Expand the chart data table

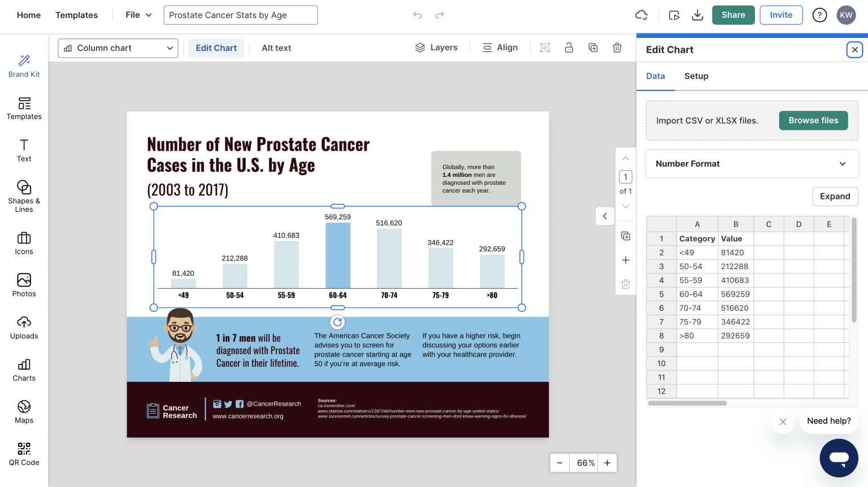835,196
